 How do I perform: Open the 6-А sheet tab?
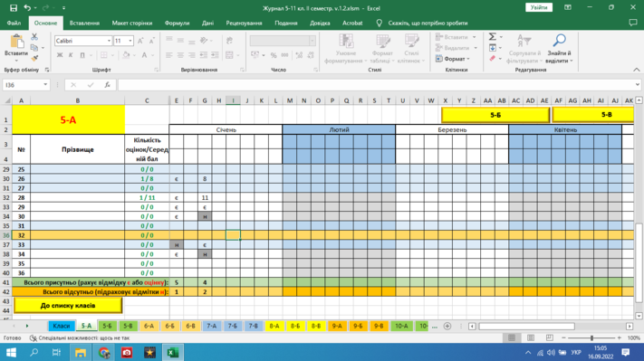tap(149, 326)
